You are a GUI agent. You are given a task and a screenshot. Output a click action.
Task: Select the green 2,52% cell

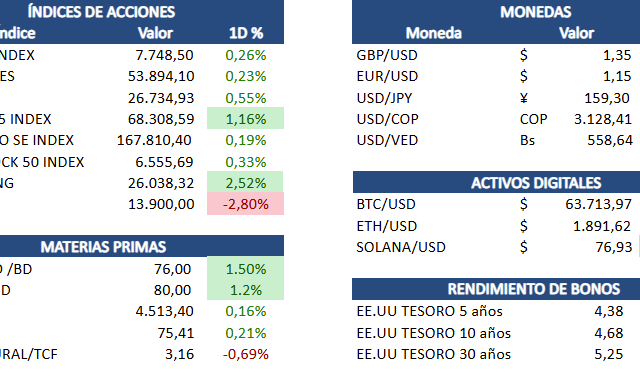pyautogui.click(x=245, y=182)
